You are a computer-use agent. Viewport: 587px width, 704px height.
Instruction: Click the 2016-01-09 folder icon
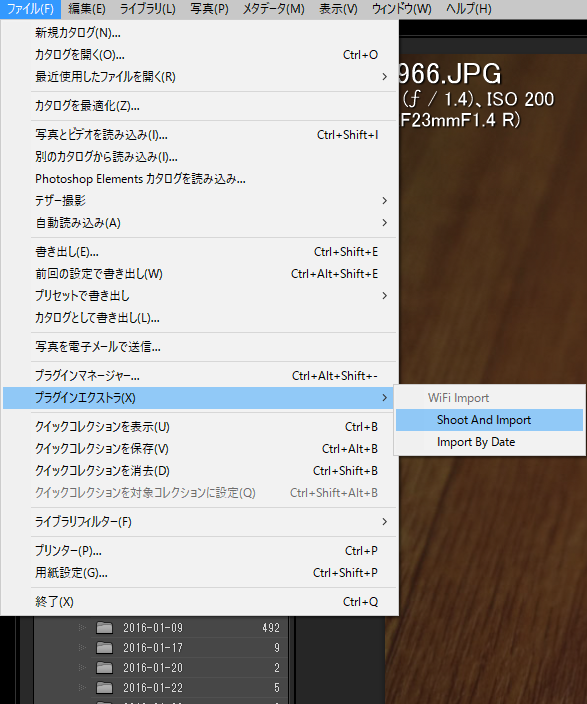[x=104, y=627]
